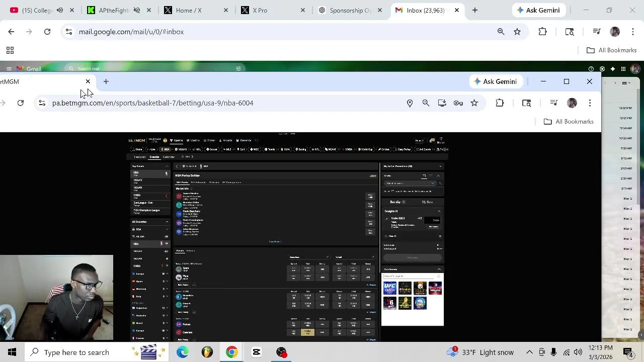The width and height of the screenshot is (644, 362).
Task: Click Gmail address bar mail.google.com
Action: tap(131, 32)
